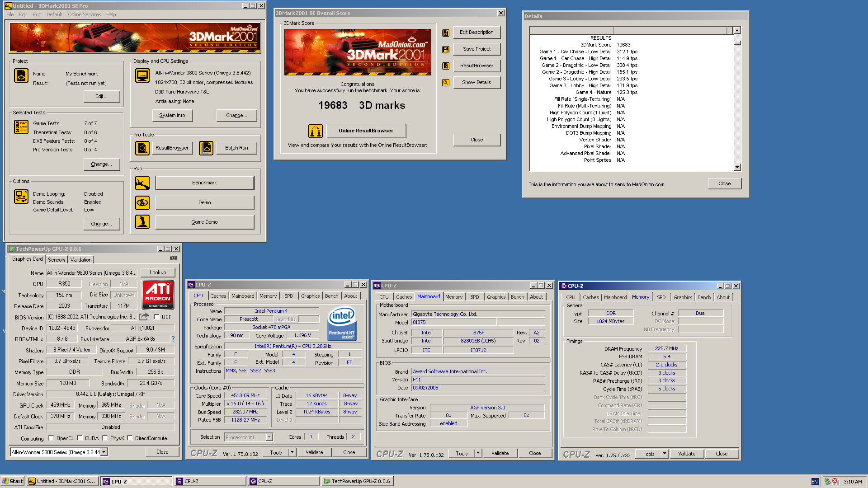
Task: Click the Batch Run button
Action: coord(236,148)
